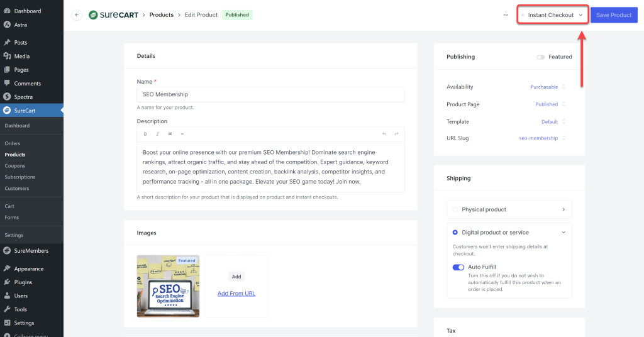The image size is (644, 337).
Task: Insert a horizontal divider in description
Action: [182, 134]
